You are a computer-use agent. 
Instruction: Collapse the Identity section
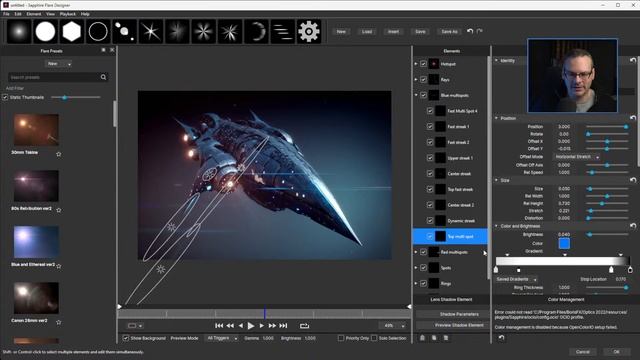click(496, 60)
